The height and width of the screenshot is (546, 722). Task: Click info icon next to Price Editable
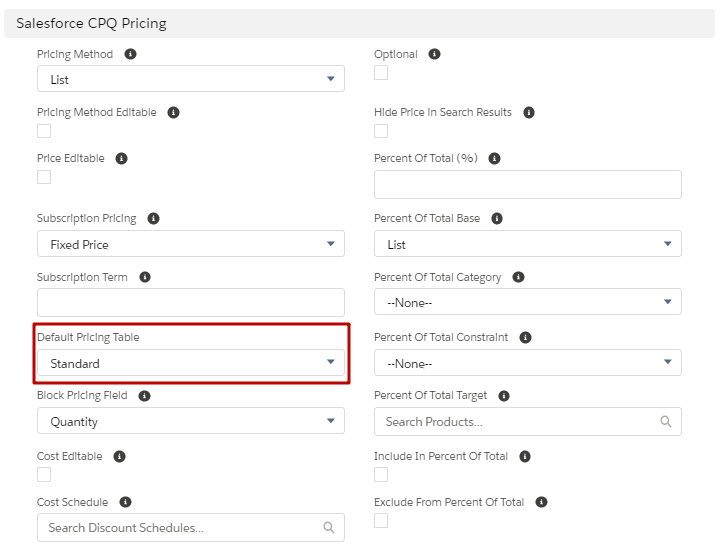point(121,158)
